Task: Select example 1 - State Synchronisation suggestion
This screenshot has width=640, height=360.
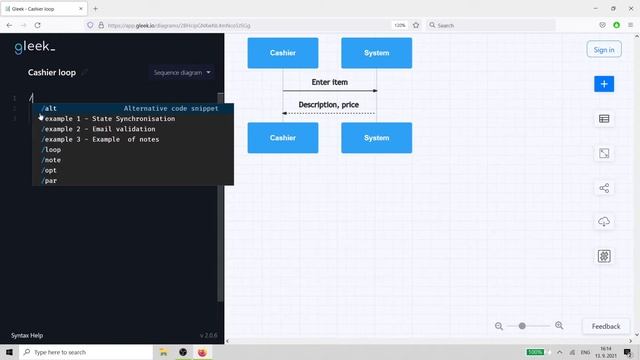Action: tap(133, 119)
